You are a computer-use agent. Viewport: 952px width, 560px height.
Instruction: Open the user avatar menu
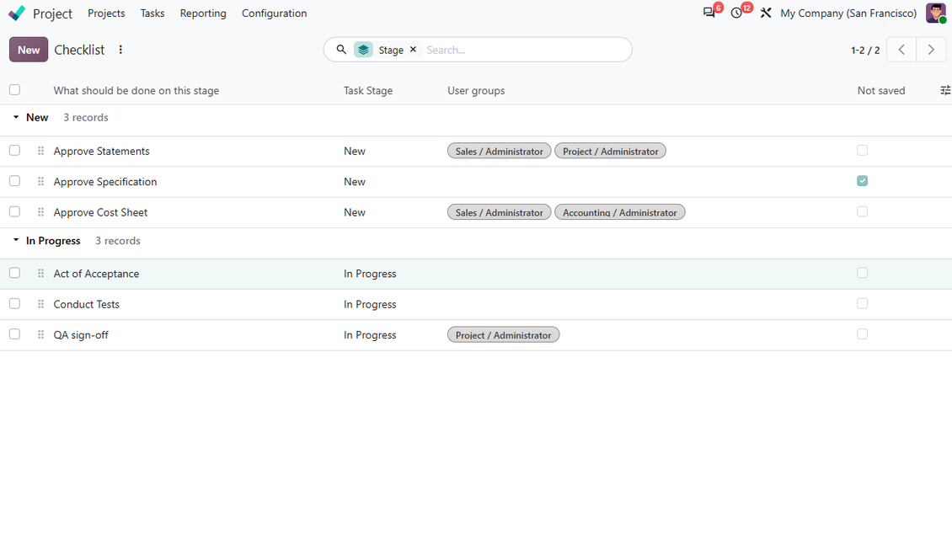[x=936, y=13]
